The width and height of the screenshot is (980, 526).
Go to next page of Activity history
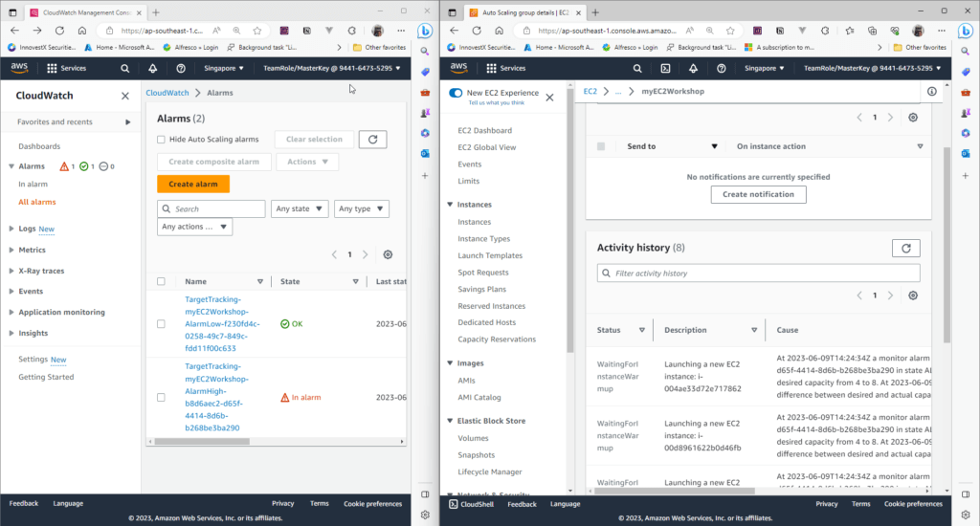click(890, 296)
